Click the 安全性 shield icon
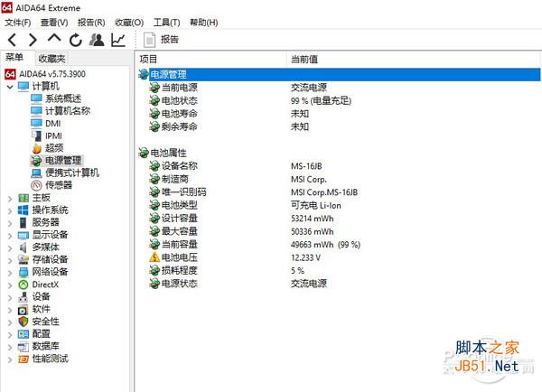The width and height of the screenshot is (542, 392). pyautogui.click(x=23, y=322)
